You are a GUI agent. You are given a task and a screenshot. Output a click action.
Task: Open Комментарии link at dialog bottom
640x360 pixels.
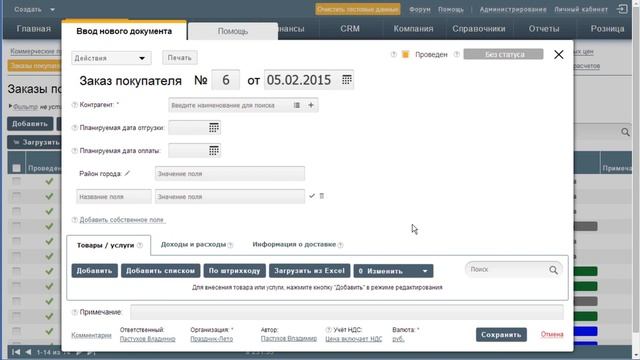(91, 335)
